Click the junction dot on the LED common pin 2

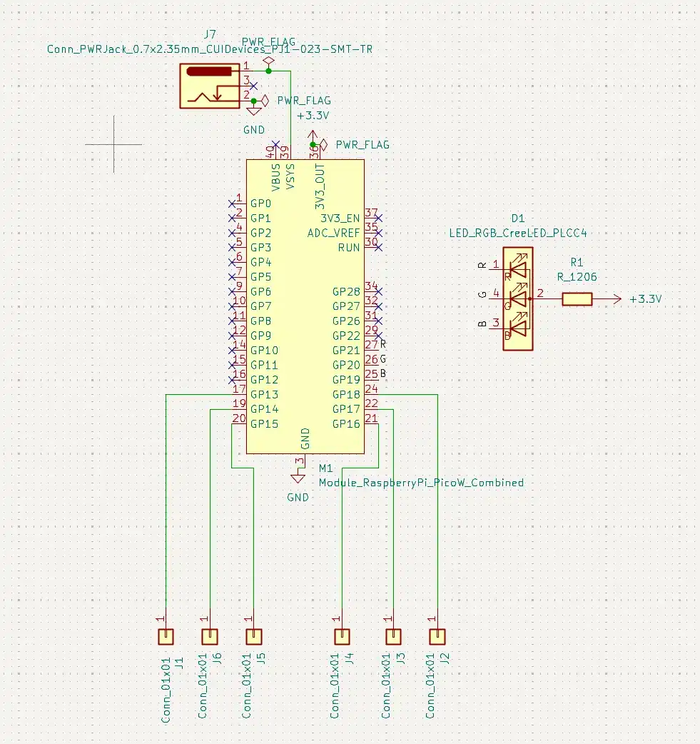click(530, 299)
